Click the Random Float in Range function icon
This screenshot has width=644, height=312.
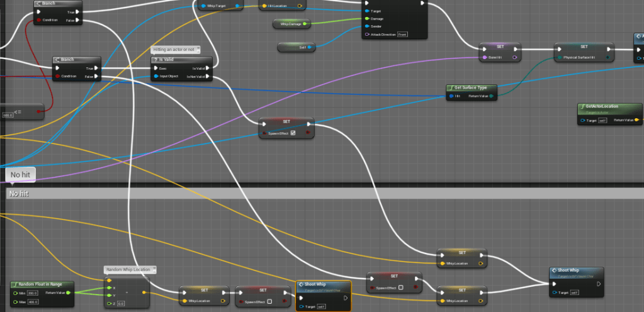pos(14,284)
